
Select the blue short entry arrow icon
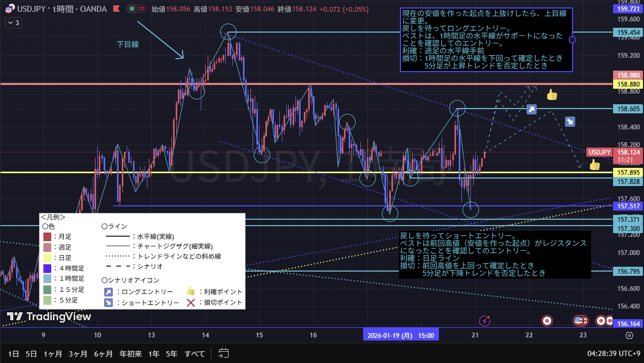tap(570, 122)
